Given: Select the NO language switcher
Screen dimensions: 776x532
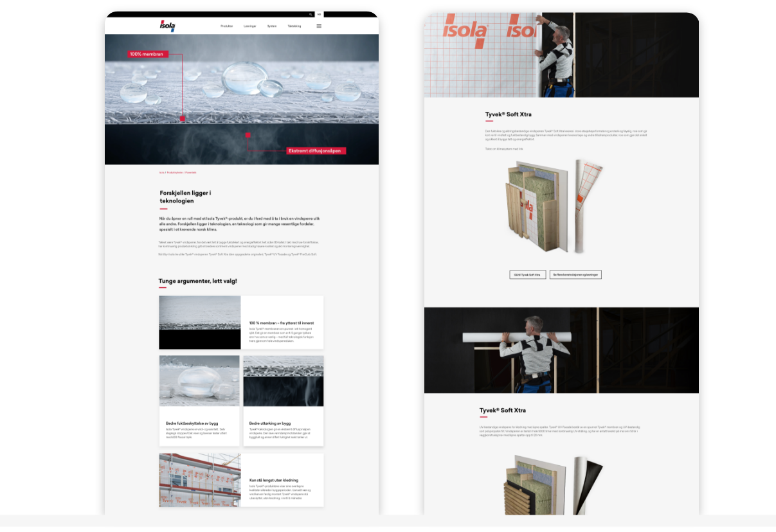Looking at the screenshot, I should 319,14.
